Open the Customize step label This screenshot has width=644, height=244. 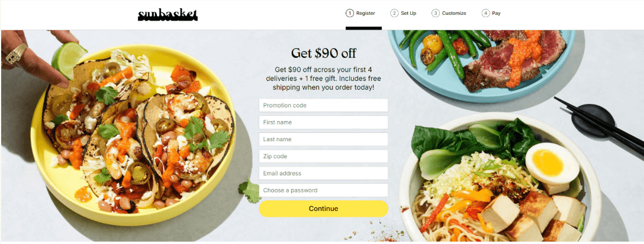(454, 13)
